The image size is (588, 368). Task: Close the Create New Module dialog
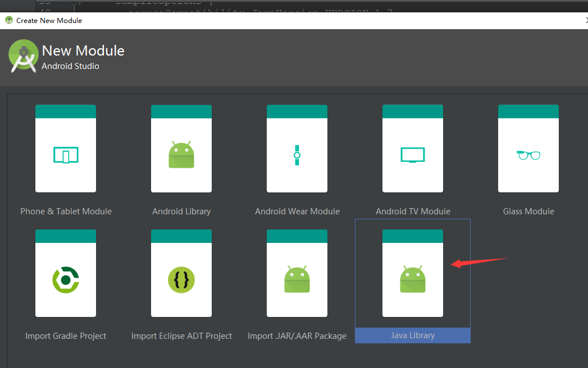[586, 21]
